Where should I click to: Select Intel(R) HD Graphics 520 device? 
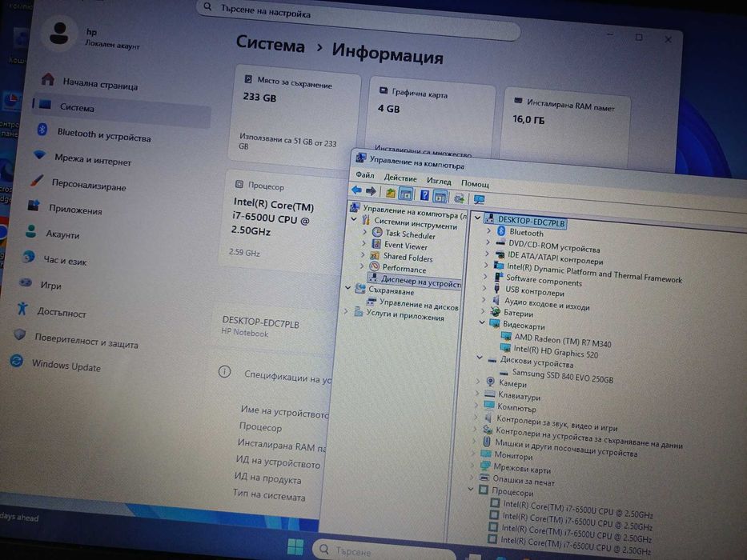(548, 351)
